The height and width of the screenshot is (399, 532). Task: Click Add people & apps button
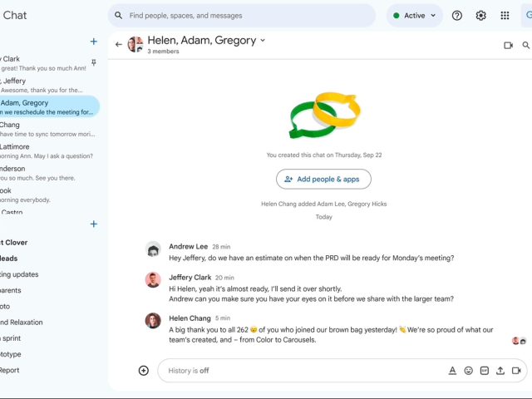coord(323,180)
